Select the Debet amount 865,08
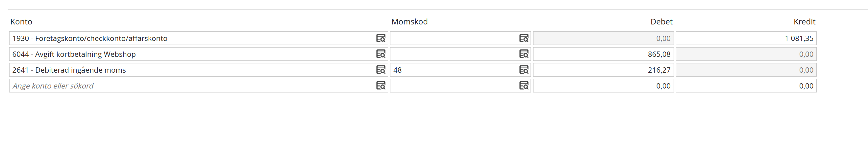This screenshot has width=868, height=143. tap(604, 54)
